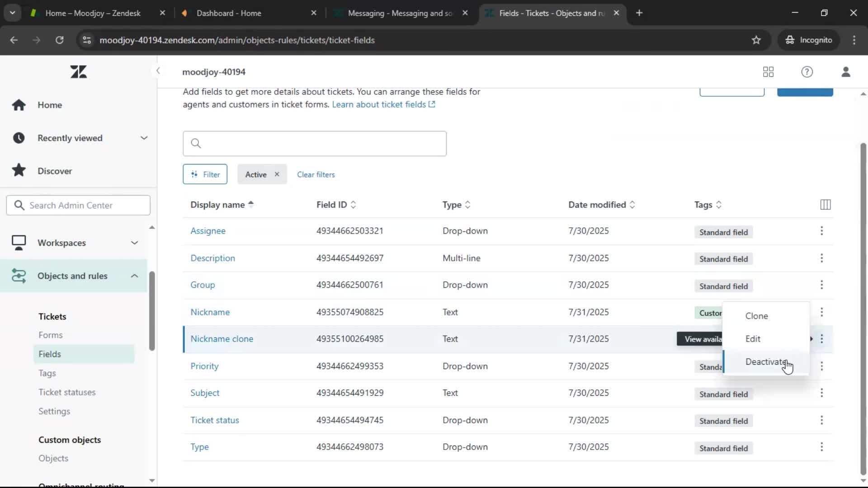Go to Ticket statuses in the sidebar
Screen dimensions: 868x488
coord(67,392)
